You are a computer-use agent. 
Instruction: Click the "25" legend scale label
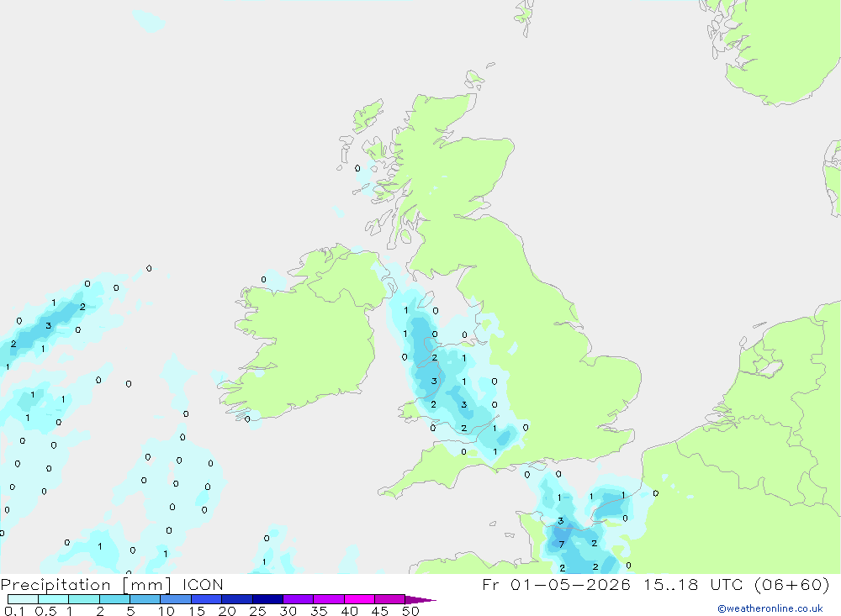click(x=258, y=611)
